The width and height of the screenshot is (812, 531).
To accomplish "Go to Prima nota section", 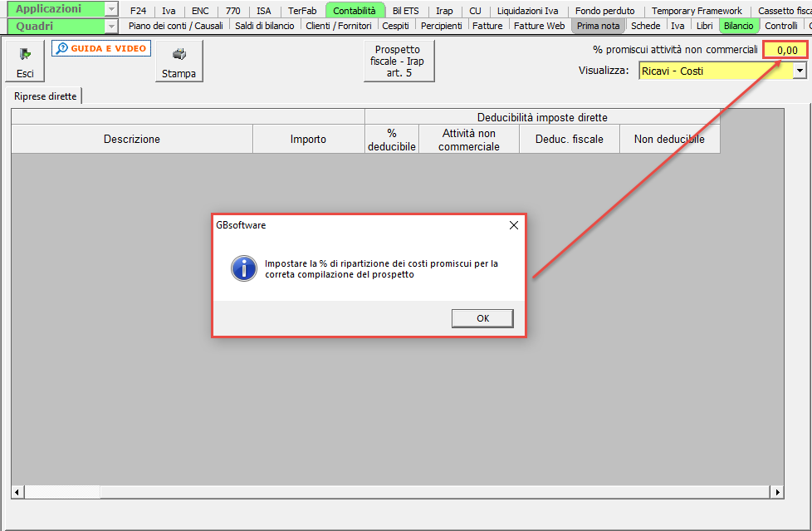I will 599,26.
